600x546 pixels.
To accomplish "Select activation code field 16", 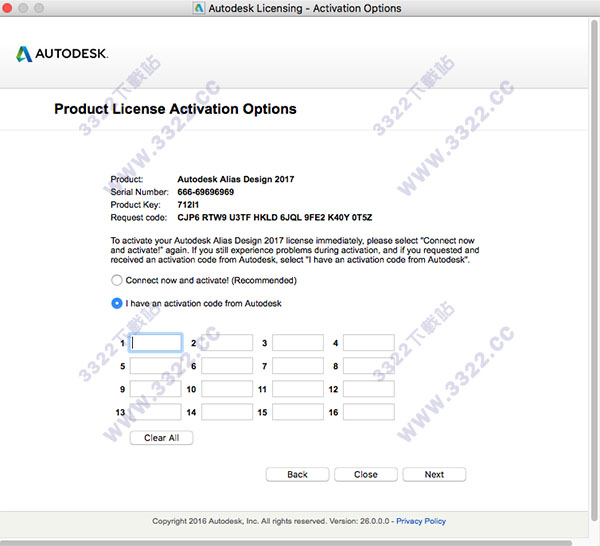I will (369, 412).
